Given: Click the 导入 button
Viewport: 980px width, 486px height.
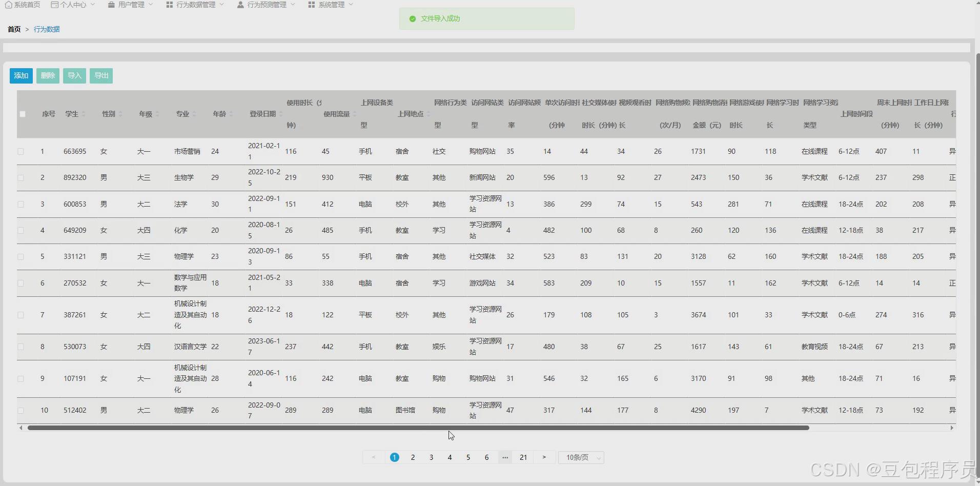Looking at the screenshot, I should [74, 76].
